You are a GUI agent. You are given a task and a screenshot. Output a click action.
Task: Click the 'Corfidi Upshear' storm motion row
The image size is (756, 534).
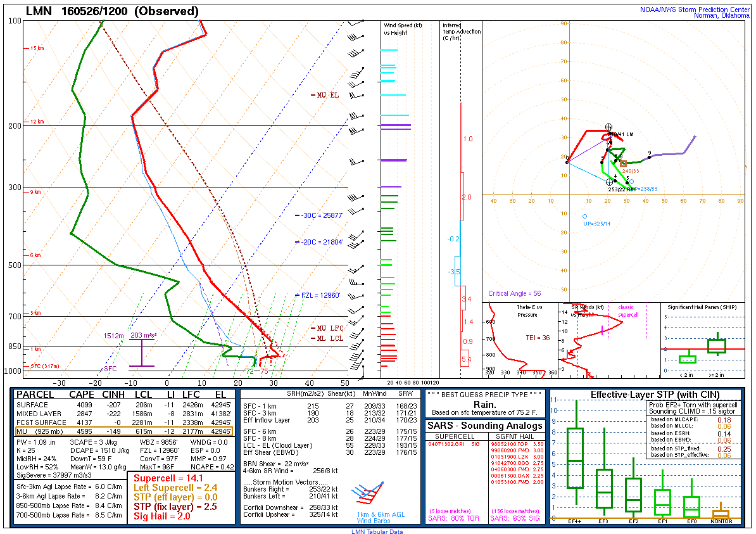click(x=290, y=515)
